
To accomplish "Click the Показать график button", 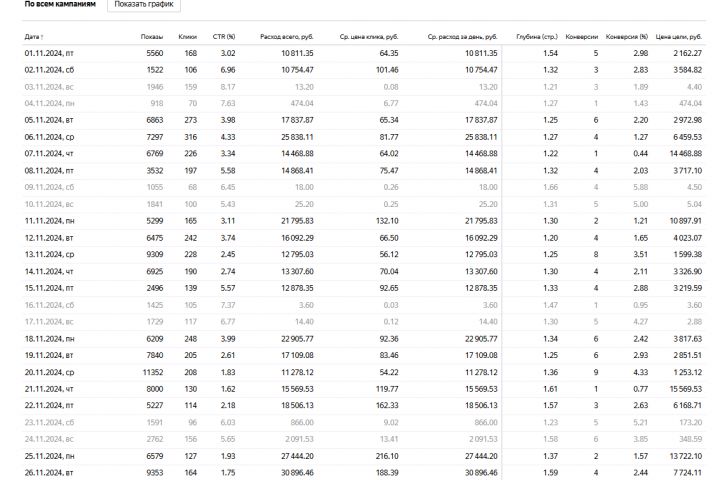I will pyautogui.click(x=144, y=5).
